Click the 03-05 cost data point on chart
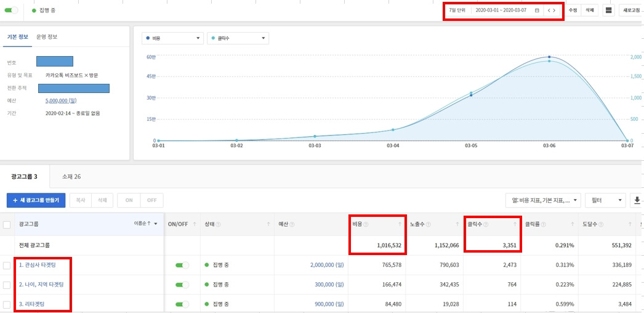Viewport: 644px width, 313px height. (x=471, y=96)
